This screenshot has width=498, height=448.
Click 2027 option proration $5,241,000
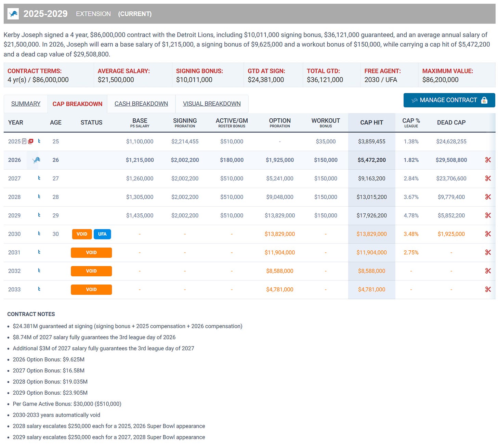[280, 178]
